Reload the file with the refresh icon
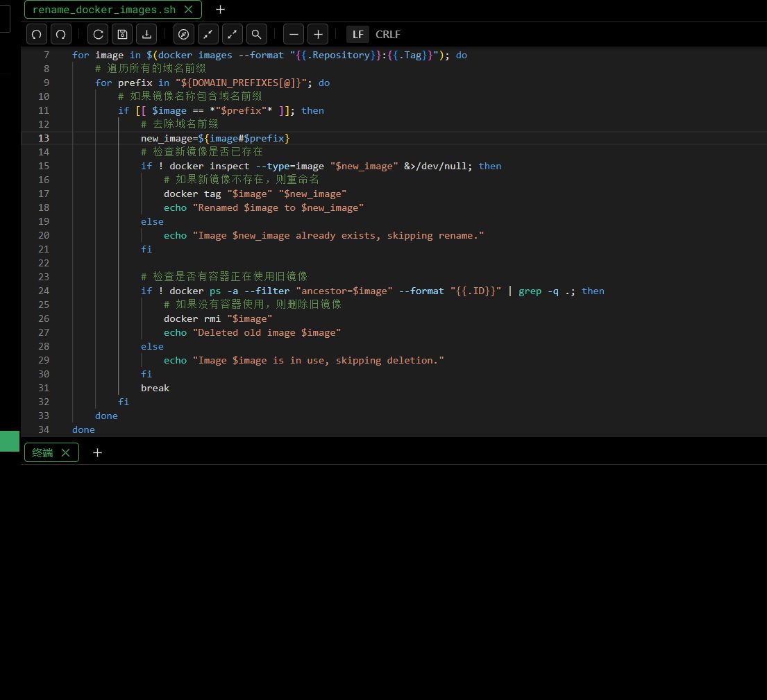Image resolution: width=767 pixels, height=700 pixels. click(98, 34)
